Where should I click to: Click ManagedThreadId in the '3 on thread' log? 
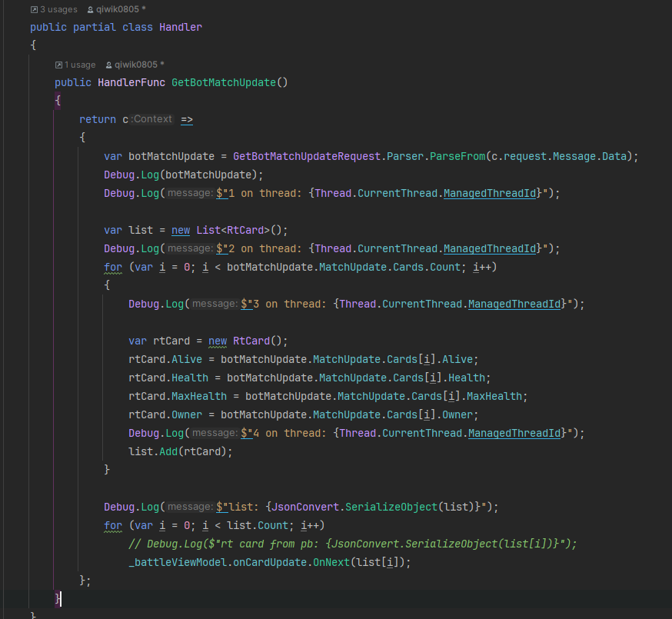click(514, 304)
